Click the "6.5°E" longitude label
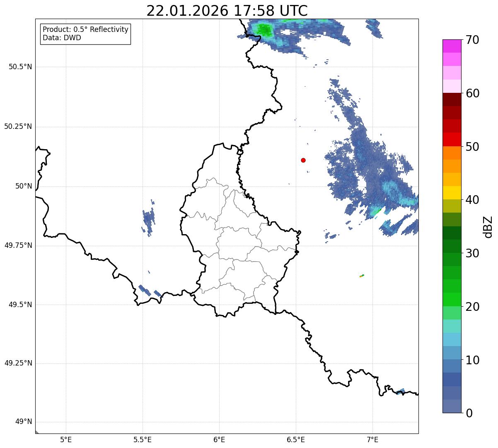This screenshot has height=448, width=498. (x=296, y=439)
